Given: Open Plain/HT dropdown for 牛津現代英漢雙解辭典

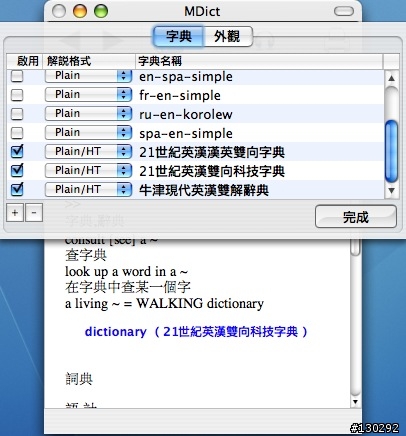Looking at the screenshot, I should 88,190.
